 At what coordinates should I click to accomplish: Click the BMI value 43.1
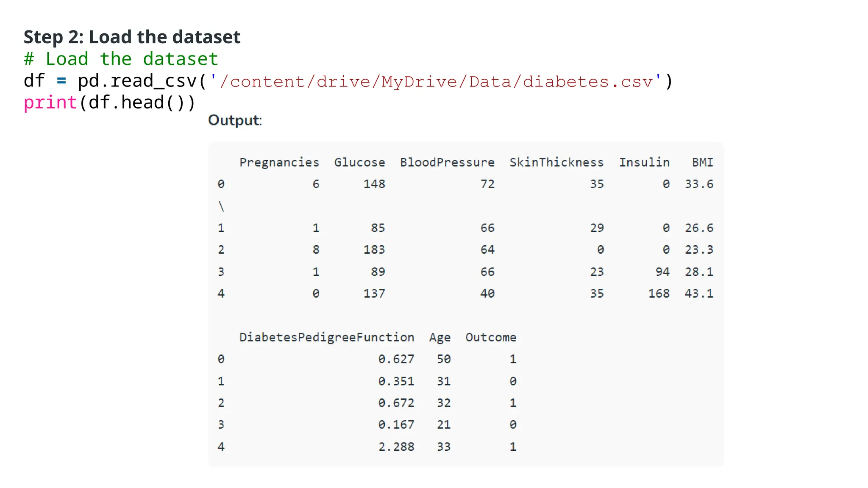coord(699,294)
